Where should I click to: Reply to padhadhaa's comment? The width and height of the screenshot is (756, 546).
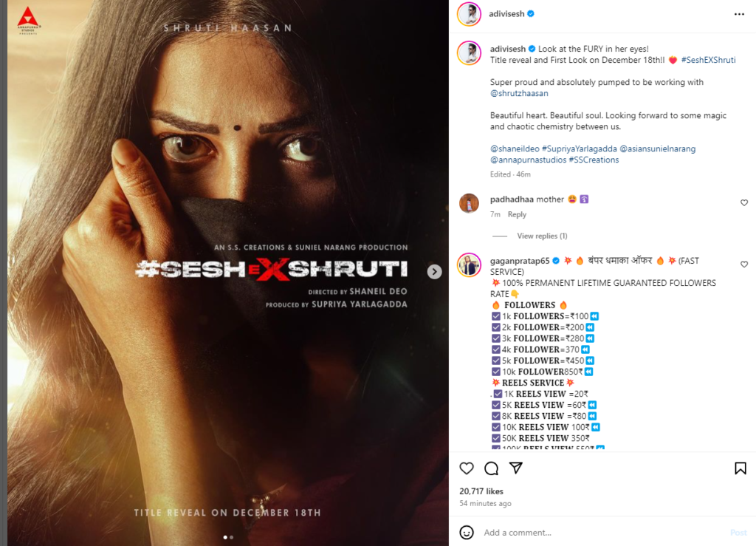(517, 214)
